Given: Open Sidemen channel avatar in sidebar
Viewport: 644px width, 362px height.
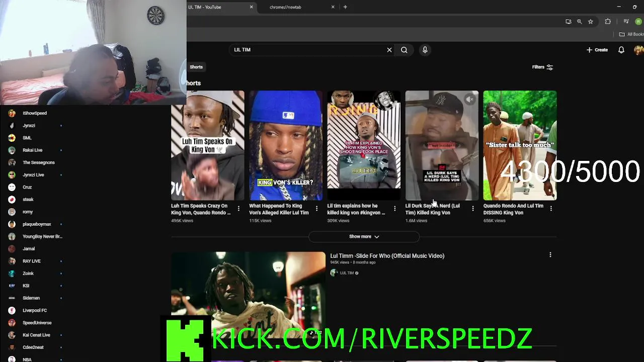Looking at the screenshot, I should point(12,298).
